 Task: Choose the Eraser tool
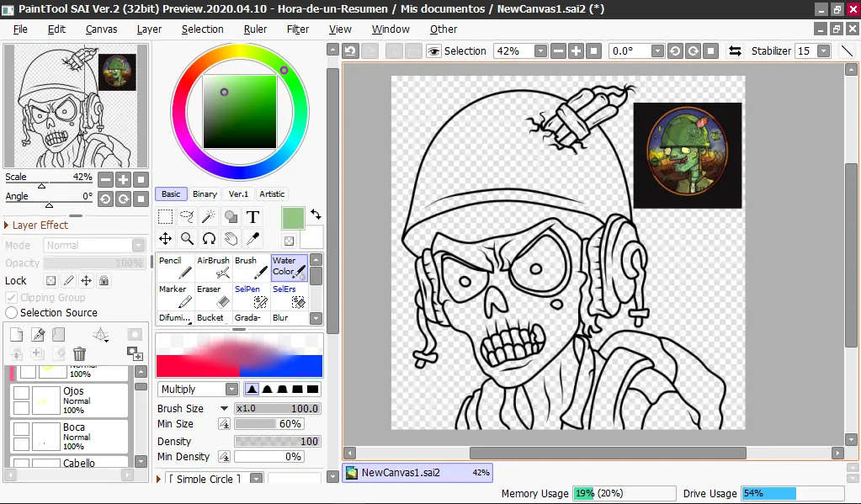[x=213, y=296]
